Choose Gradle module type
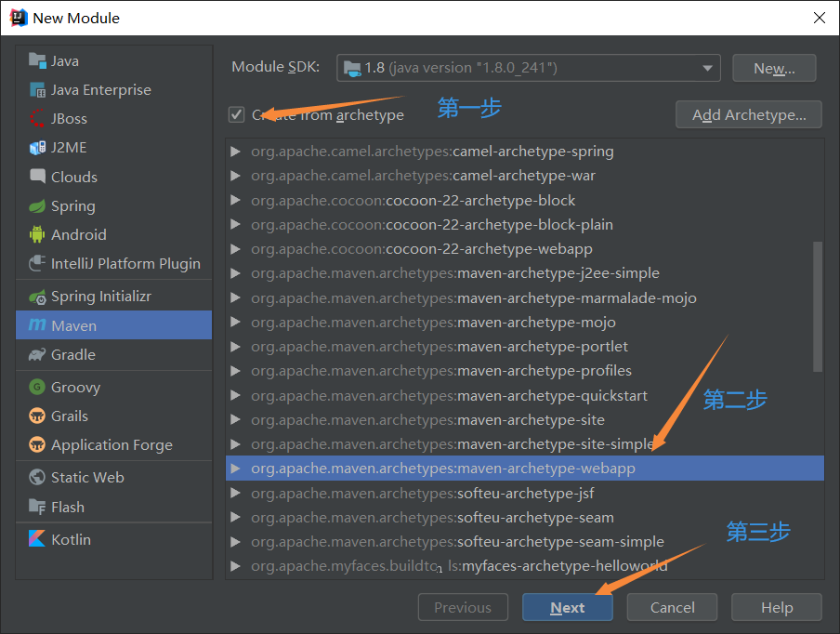 click(x=114, y=354)
